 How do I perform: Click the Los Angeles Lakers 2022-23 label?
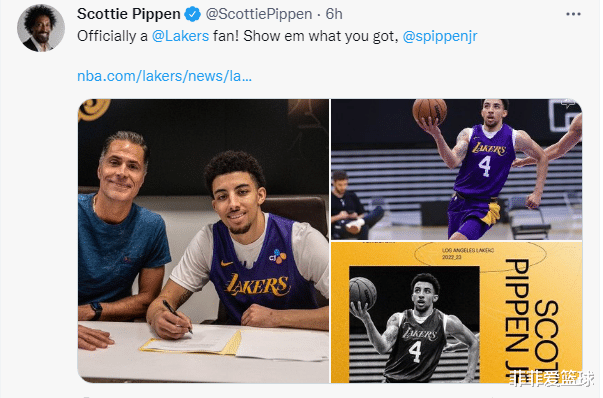click(x=468, y=253)
